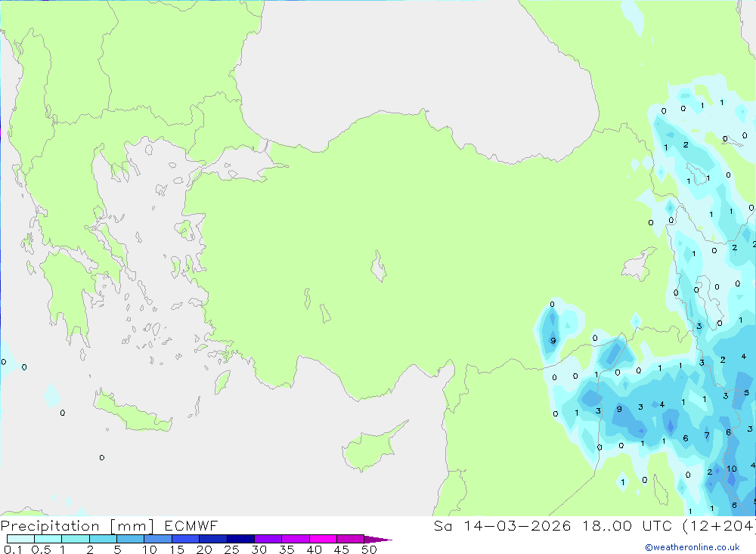Click the '7' precipitation value on the map

[707, 435]
